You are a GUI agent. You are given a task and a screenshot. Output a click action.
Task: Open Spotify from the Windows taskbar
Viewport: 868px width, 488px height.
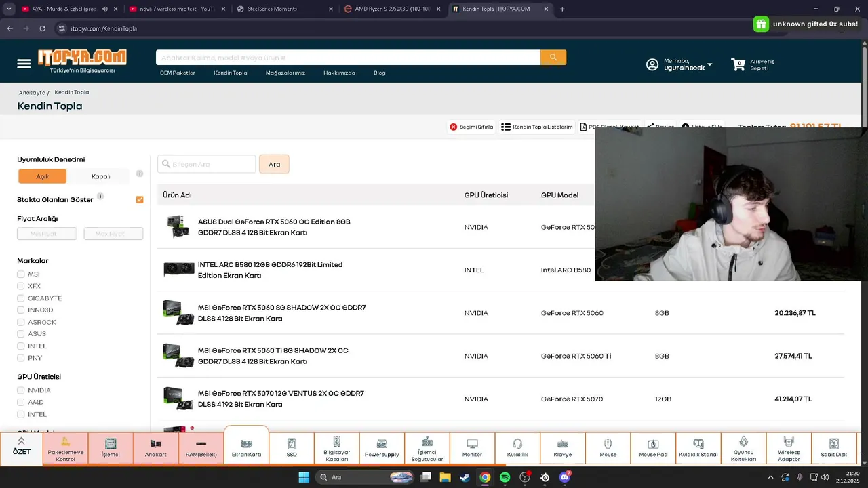coord(505,477)
